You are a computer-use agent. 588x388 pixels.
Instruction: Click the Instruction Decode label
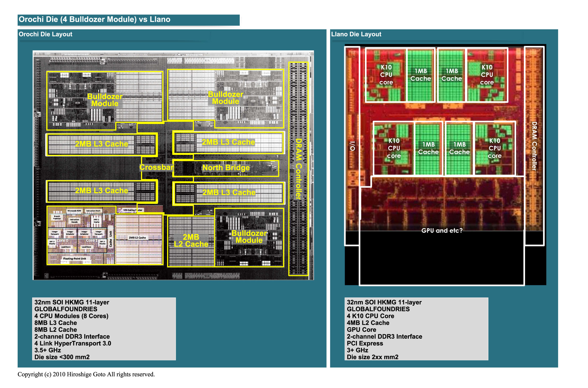click(x=74, y=221)
